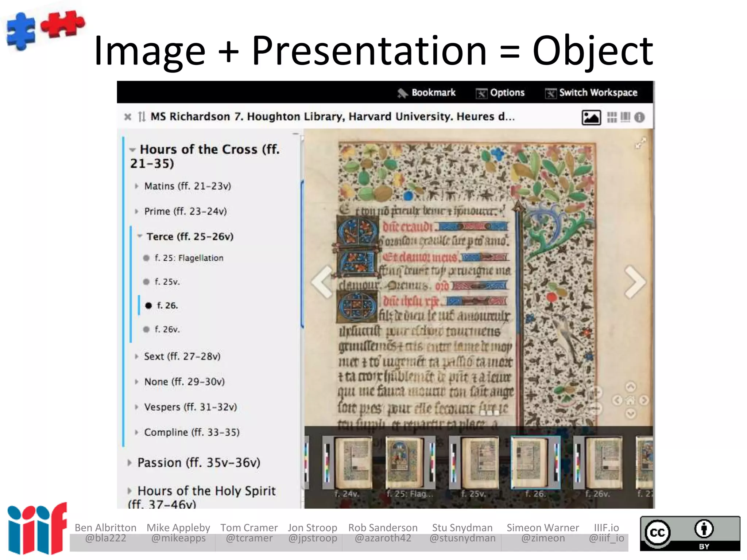Toggle fullscreen with the expand arrows icon
Screen dimensions: 747x560
[x=640, y=143]
